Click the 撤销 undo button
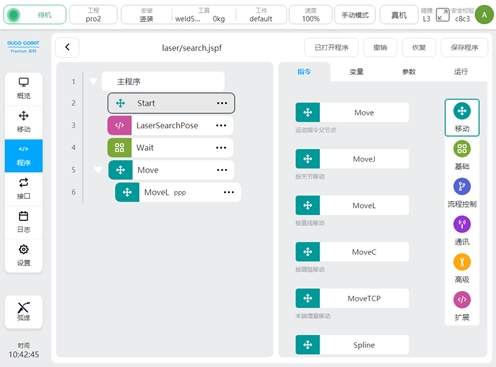Viewport: 496px width, 367px height. 380,48
